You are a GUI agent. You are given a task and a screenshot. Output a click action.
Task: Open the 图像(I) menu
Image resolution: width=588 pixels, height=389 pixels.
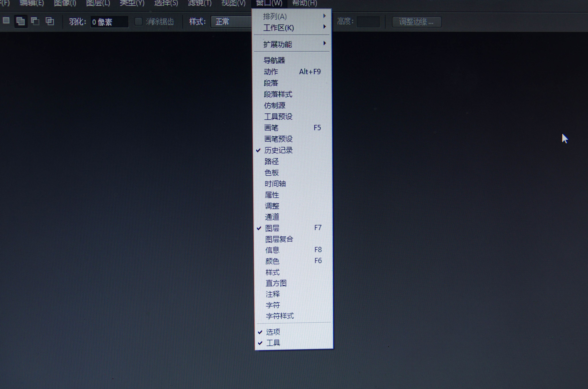65,3
